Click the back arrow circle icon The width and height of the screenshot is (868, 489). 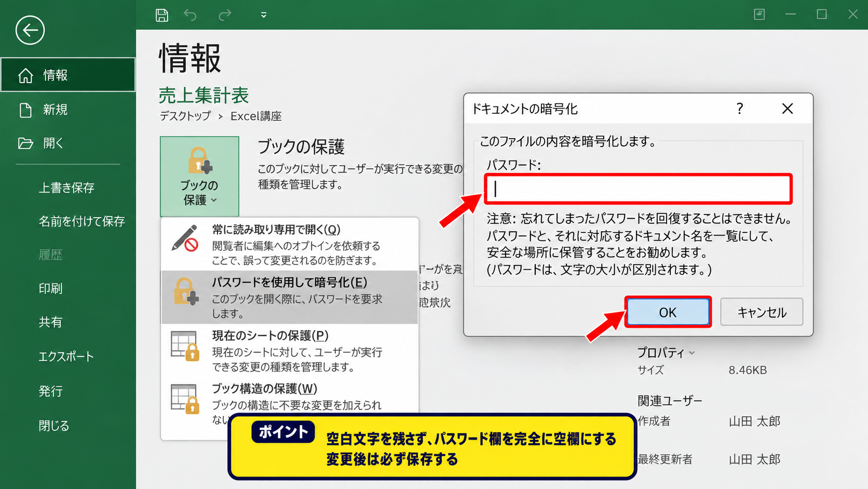tap(30, 30)
